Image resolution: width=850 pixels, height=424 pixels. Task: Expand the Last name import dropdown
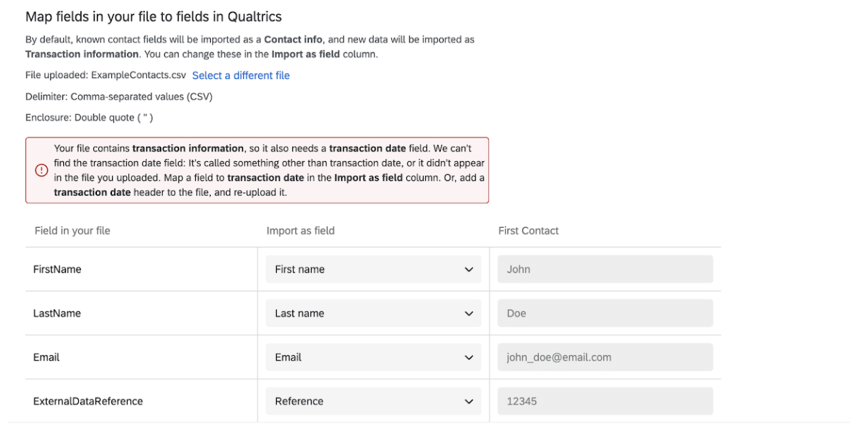click(373, 313)
